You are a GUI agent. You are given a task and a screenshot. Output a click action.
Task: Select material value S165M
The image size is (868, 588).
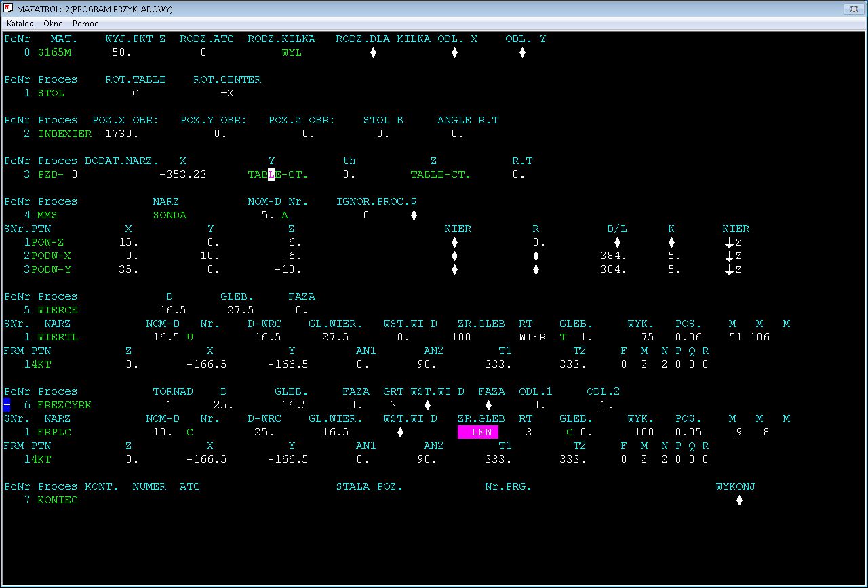(x=54, y=52)
